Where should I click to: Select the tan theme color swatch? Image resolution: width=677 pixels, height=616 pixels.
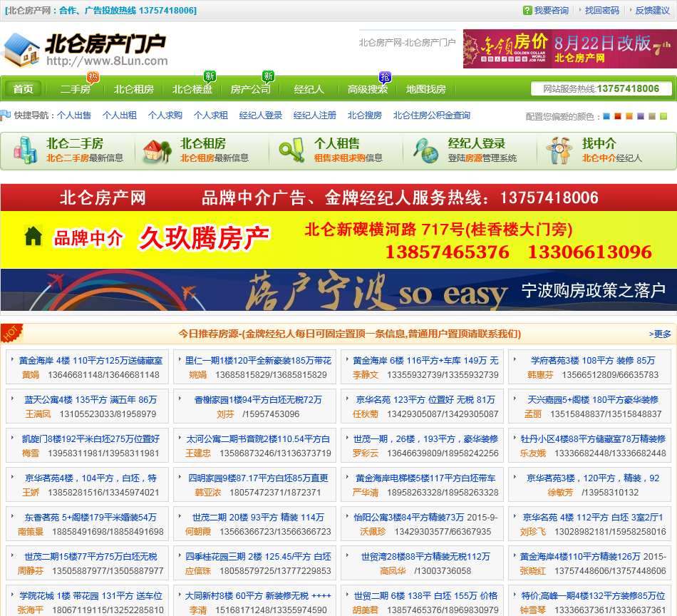(x=652, y=116)
